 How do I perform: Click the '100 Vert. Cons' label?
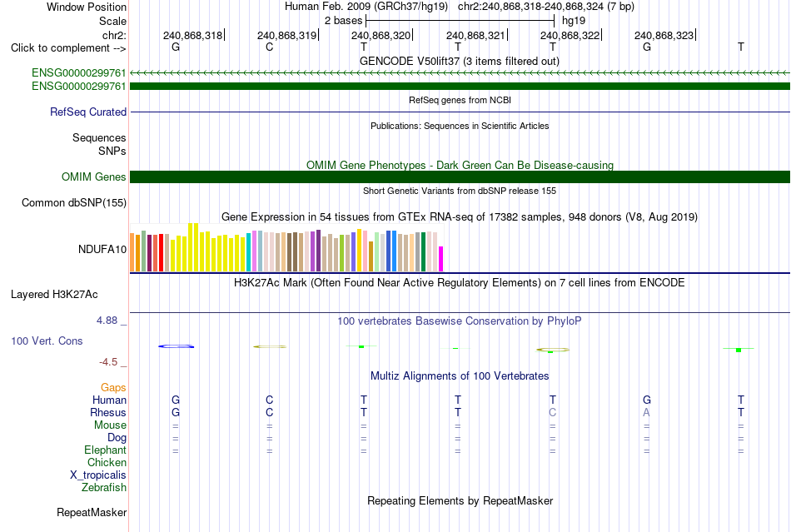coord(47,341)
